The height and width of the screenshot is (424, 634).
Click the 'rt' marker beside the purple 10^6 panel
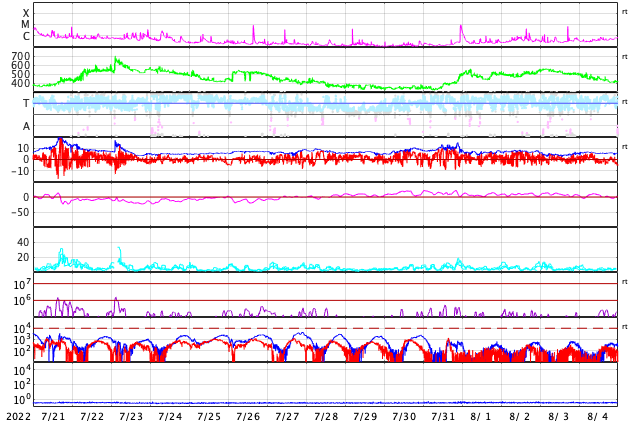[x=624, y=282]
